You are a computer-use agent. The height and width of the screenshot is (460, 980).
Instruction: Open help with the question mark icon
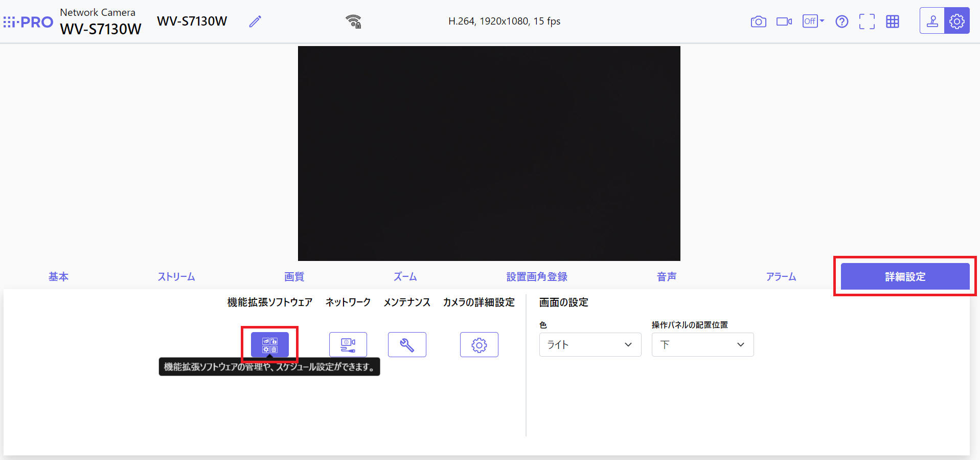[x=841, y=21]
